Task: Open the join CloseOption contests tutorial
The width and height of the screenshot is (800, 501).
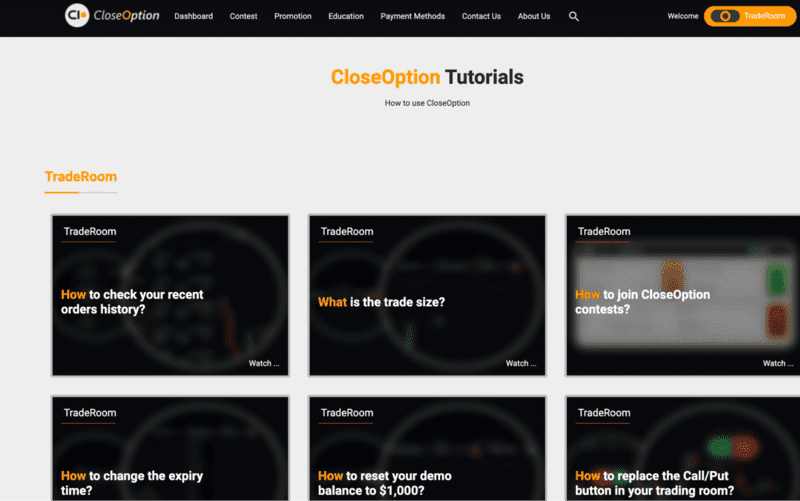Action: point(683,295)
